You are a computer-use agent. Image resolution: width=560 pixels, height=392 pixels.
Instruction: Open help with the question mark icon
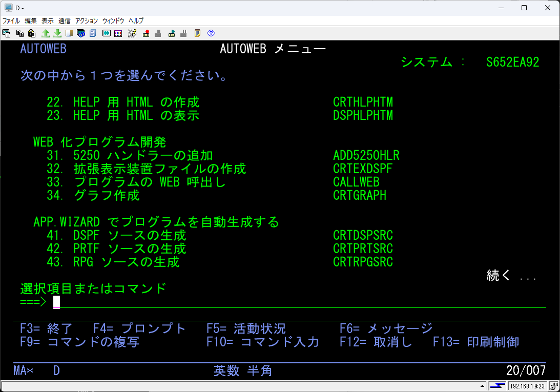pos(211,33)
